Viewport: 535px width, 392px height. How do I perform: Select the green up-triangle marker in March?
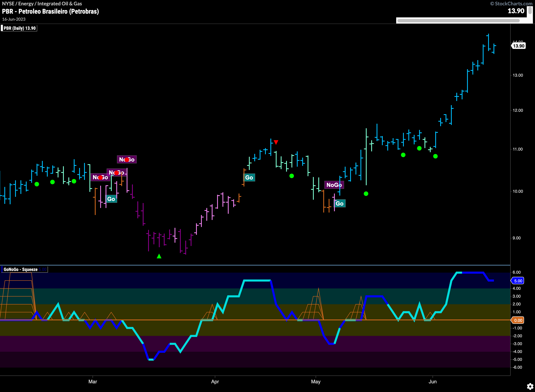click(159, 256)
